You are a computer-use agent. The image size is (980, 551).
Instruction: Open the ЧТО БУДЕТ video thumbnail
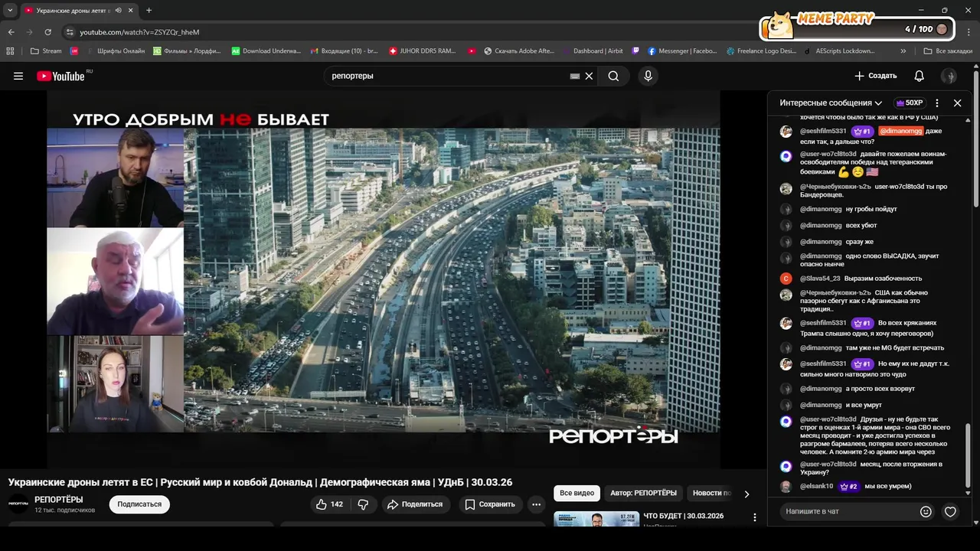[x=596, y=519]
